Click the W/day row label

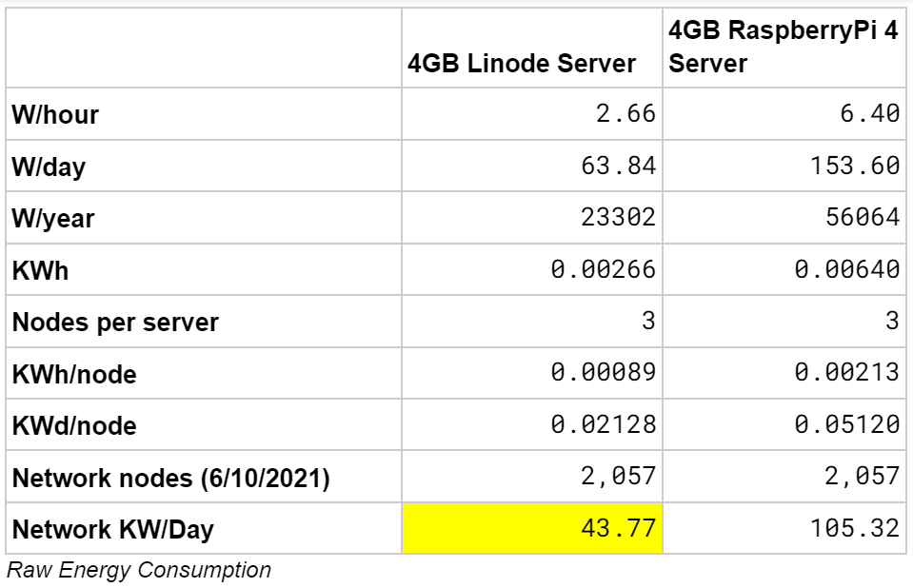pos(49,167)
